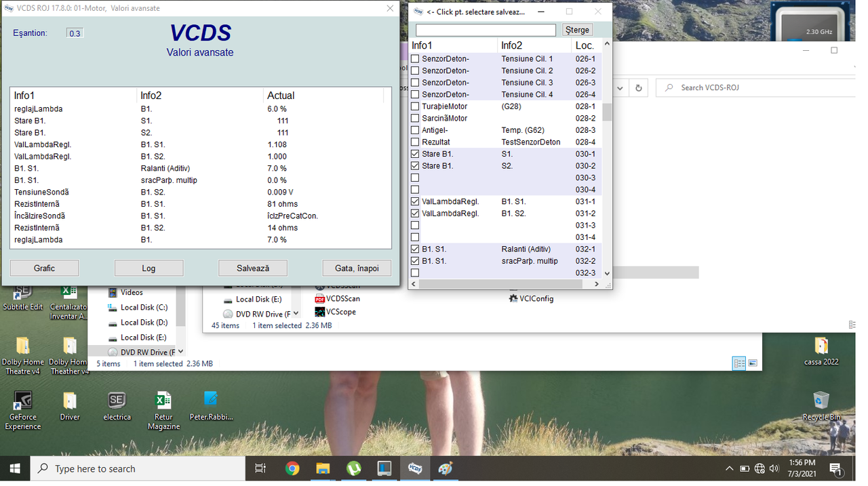Screen dimensions: 868x486
Task: Uncheck the Stare B1. S1. 030-1 checkbox
Action: (415, 154)
